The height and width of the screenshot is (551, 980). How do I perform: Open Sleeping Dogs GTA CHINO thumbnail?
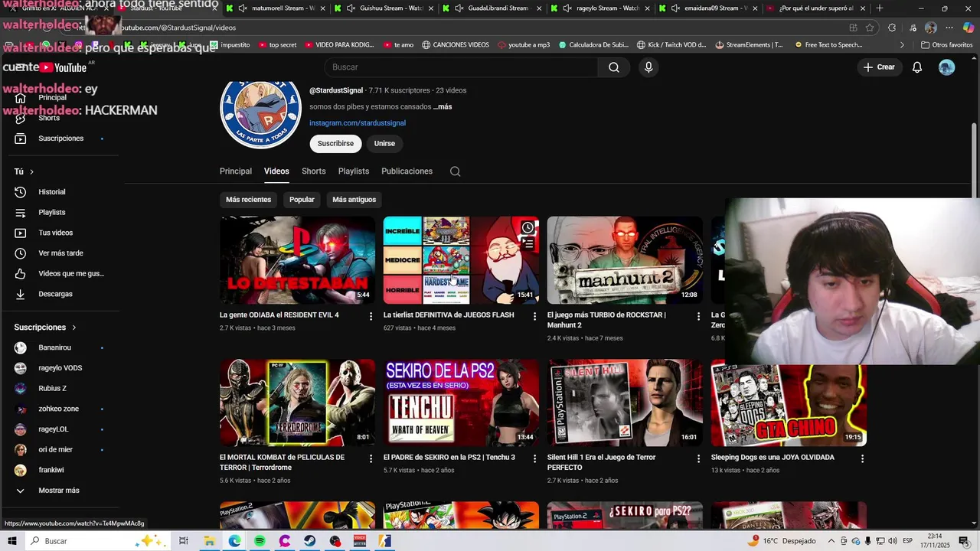[789, 403]
